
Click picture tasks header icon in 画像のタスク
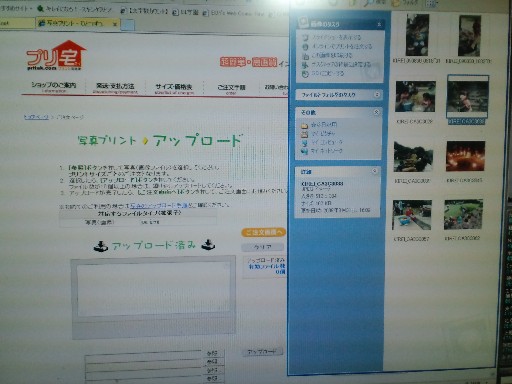pos(303,22)
